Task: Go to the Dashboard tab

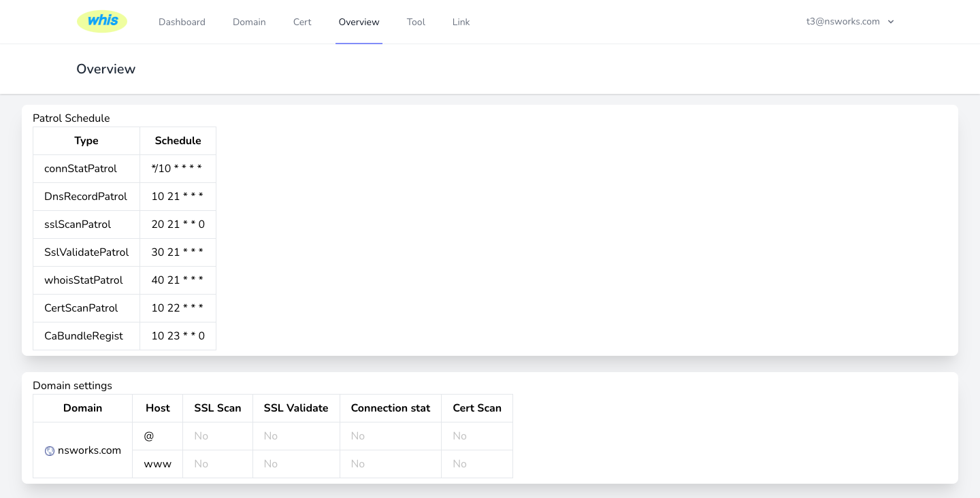Action: click(182, 22)
